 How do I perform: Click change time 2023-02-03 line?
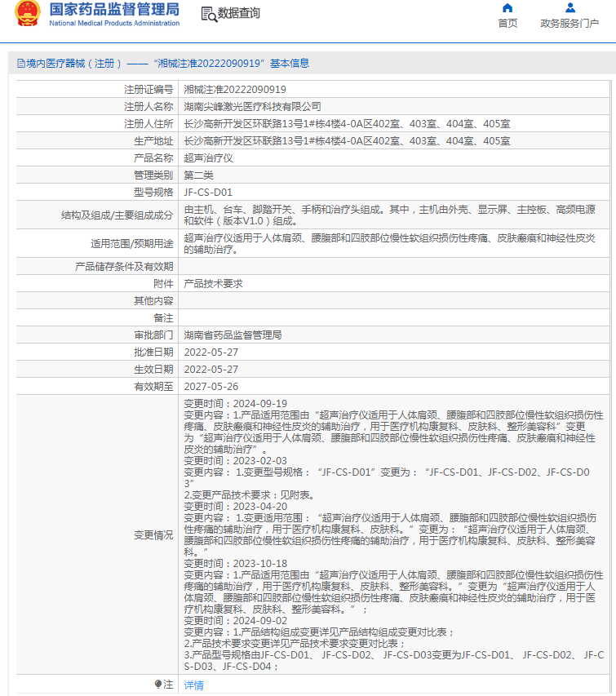point(235,461)
